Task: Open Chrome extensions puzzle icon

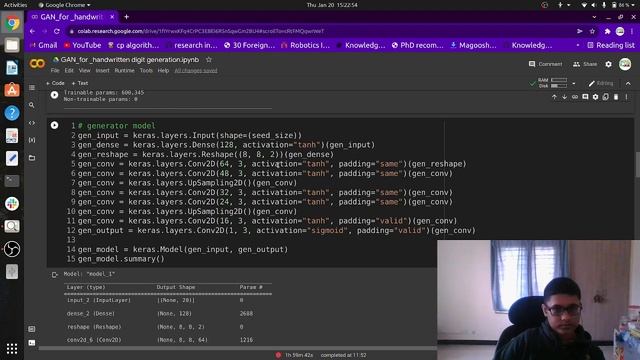Action: [x=607, y=31]
